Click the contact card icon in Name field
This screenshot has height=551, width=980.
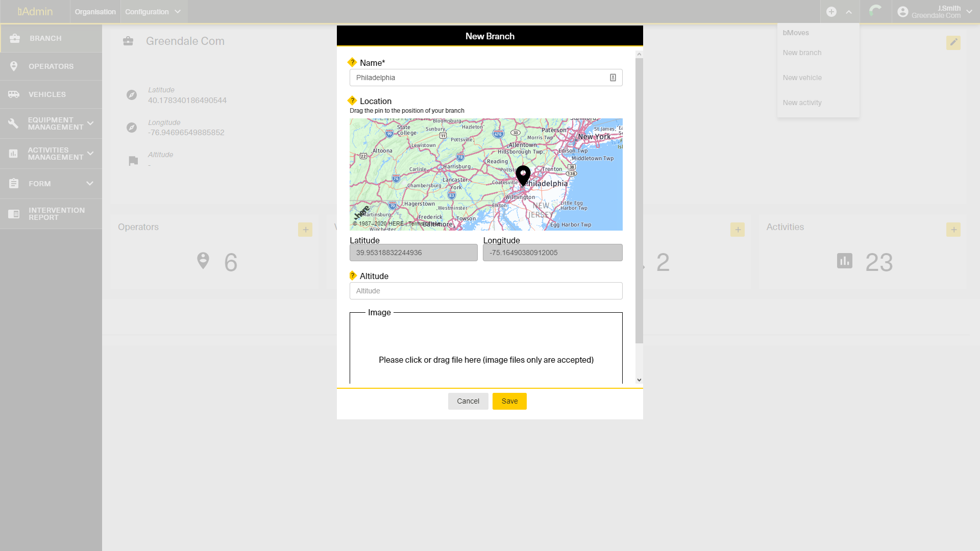pos(613,78)
